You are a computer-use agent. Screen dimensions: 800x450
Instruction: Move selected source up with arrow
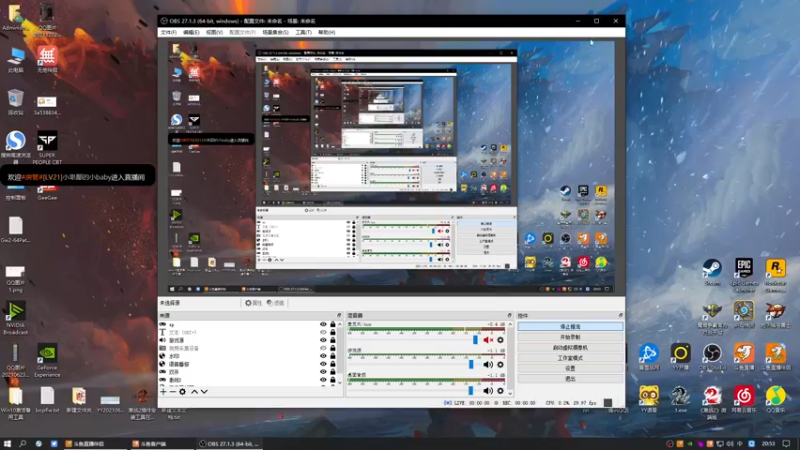[x=194, y=392]
